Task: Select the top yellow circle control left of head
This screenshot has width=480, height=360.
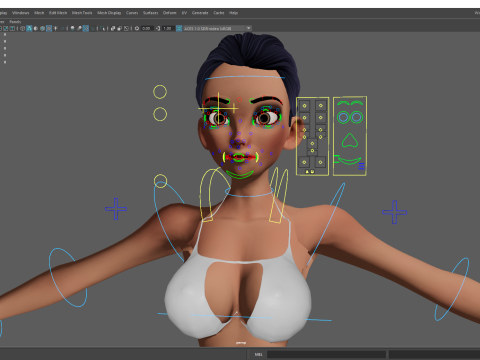Action: (160, 92)
